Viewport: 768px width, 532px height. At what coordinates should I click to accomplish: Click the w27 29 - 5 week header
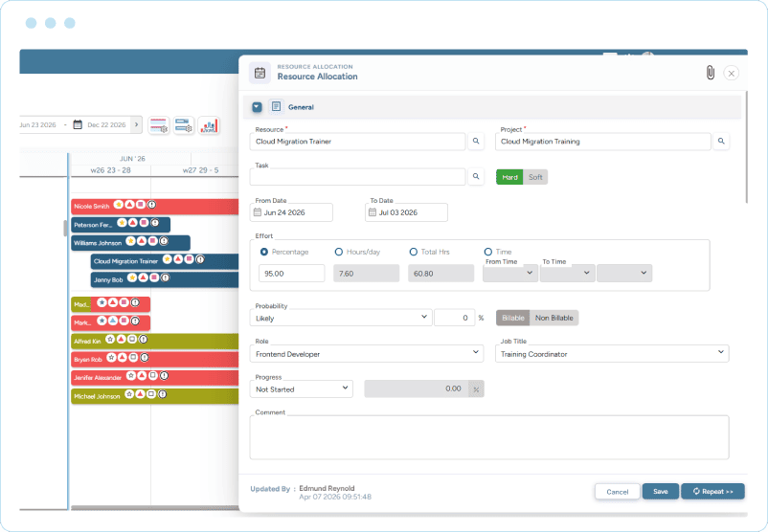tap(201, 170)
